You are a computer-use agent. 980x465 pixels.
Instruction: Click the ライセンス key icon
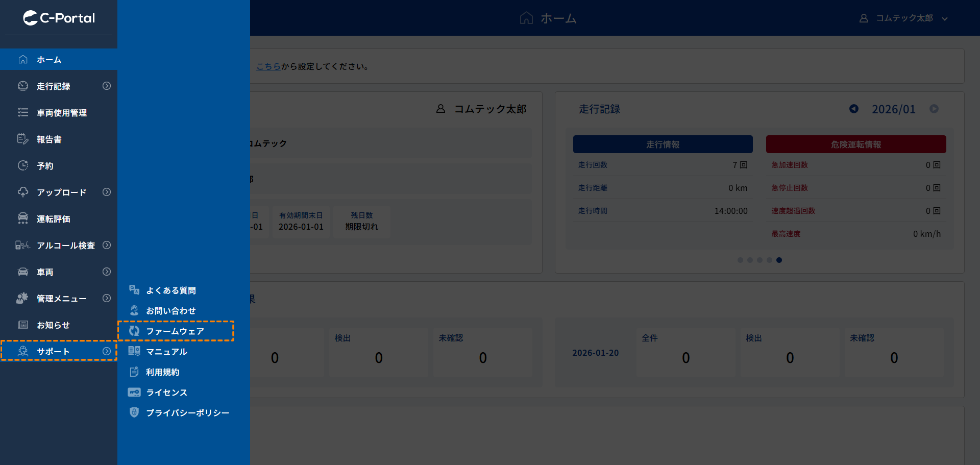pos(134,392)
